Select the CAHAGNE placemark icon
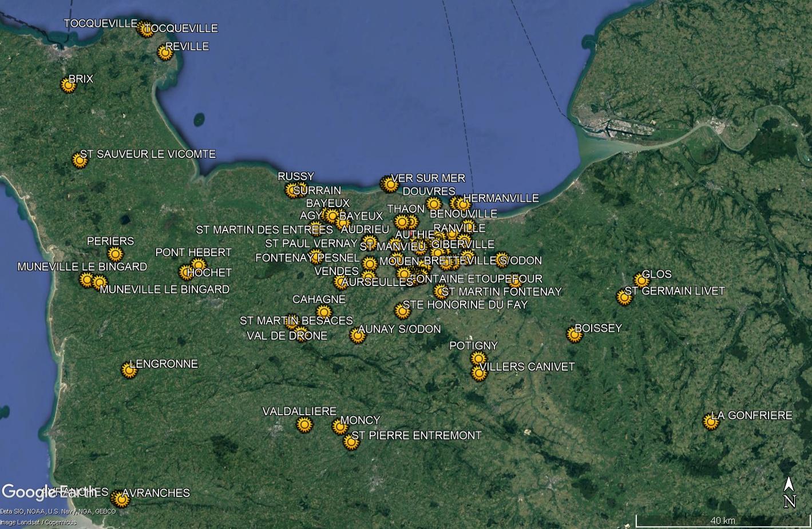The image size is (812, 529). (x=324, y=312)
